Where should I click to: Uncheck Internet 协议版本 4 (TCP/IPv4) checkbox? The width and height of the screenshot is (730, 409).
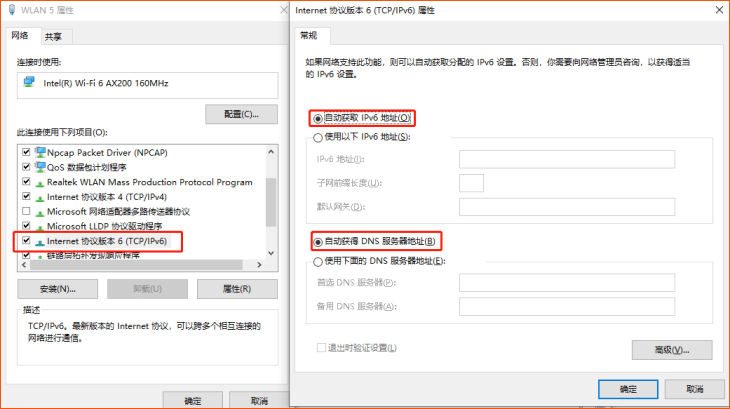click(26, 196)
